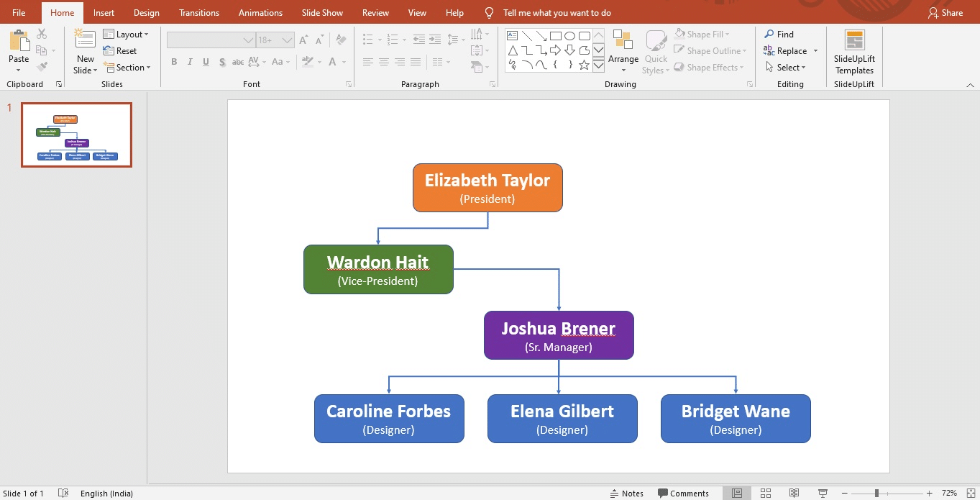980x500 pixels.
Task: Toggle underline formatting
Action: (205, 62)
